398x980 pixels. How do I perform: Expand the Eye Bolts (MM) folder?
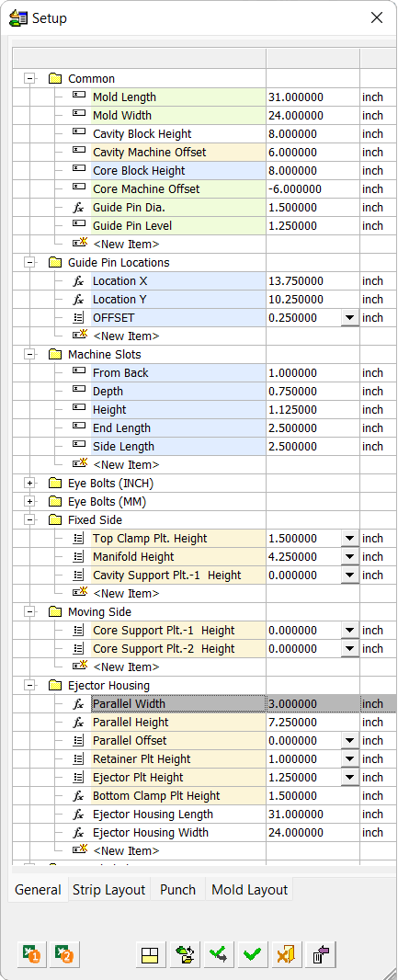(x=28, y=502)
